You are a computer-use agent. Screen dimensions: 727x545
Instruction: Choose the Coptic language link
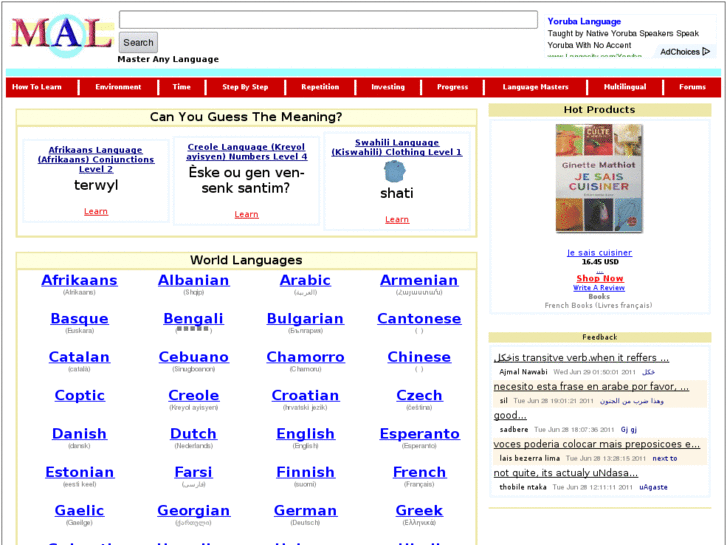click(79, 395)
